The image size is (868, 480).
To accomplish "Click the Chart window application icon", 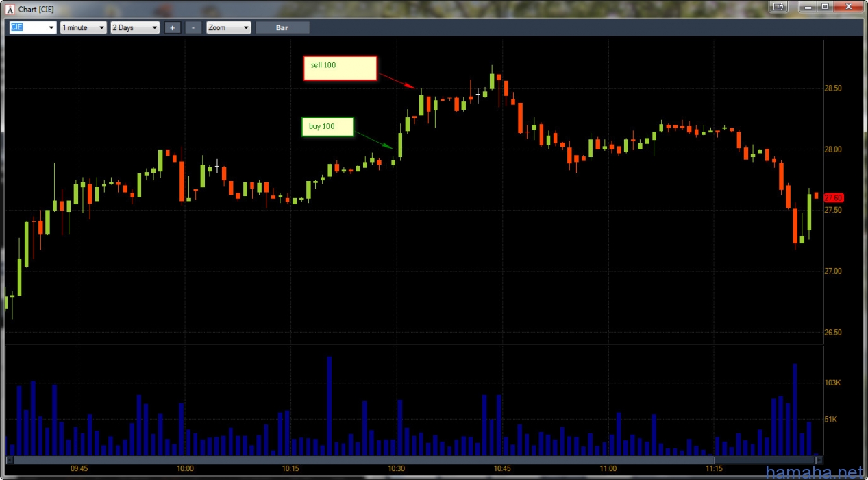I will tap(10, 8).
